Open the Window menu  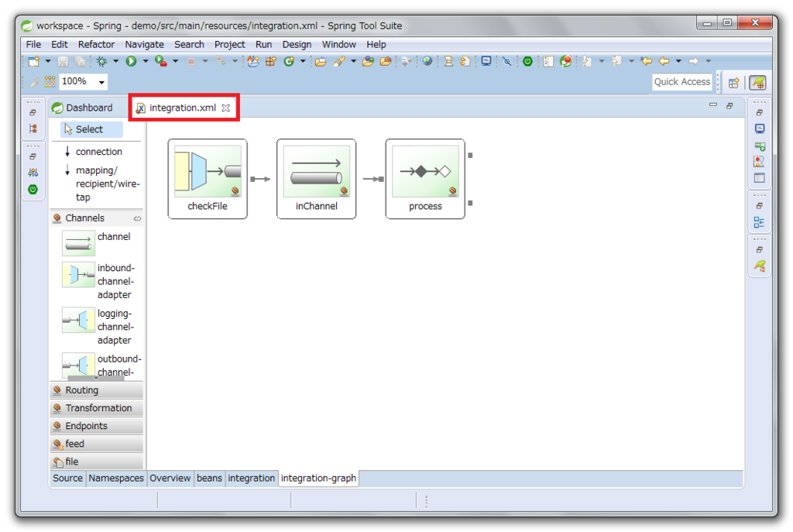click(x=339, y=44)
